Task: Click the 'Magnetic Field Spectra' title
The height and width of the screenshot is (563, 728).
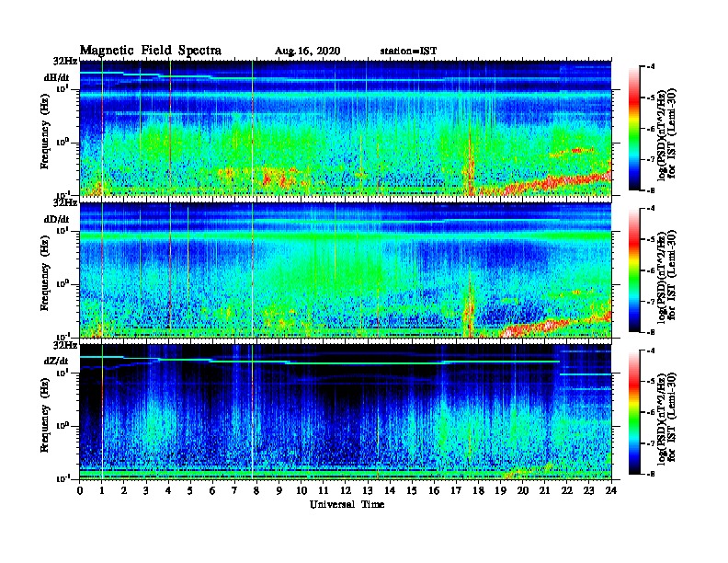Action: (151, 51)
